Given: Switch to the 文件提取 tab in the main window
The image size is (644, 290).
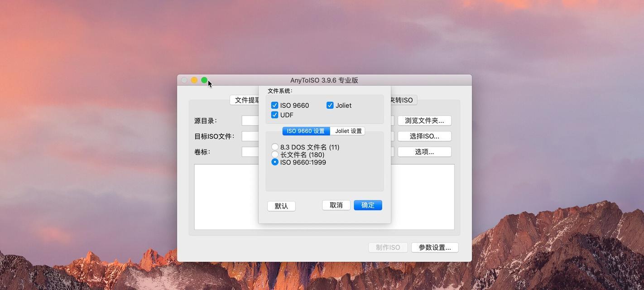Looking at the screenshot, I should pos(245,100).
